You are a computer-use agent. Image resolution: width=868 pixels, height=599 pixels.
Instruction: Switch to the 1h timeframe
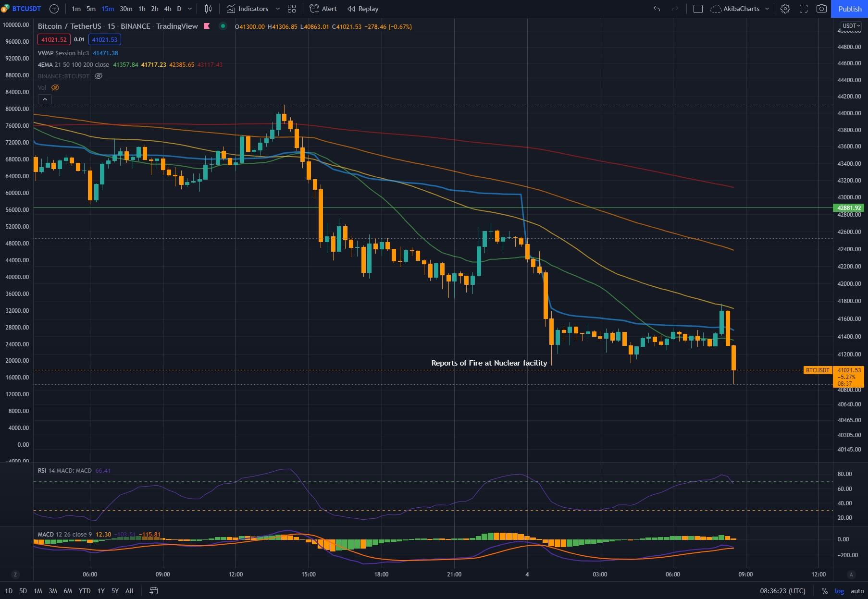[141, 9]
